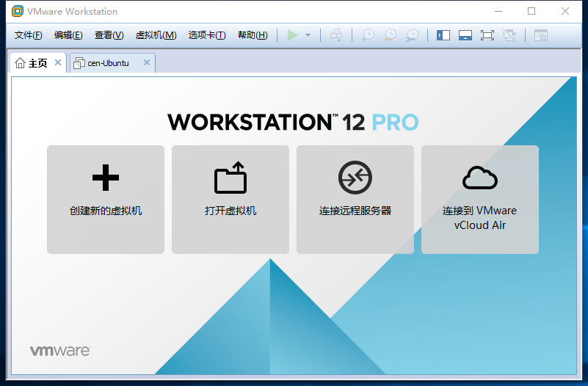Image resolution: width=588 pixels, height=386 pixels.
Task: Maximize the VMware Workstation window
Action: [531, 11]
